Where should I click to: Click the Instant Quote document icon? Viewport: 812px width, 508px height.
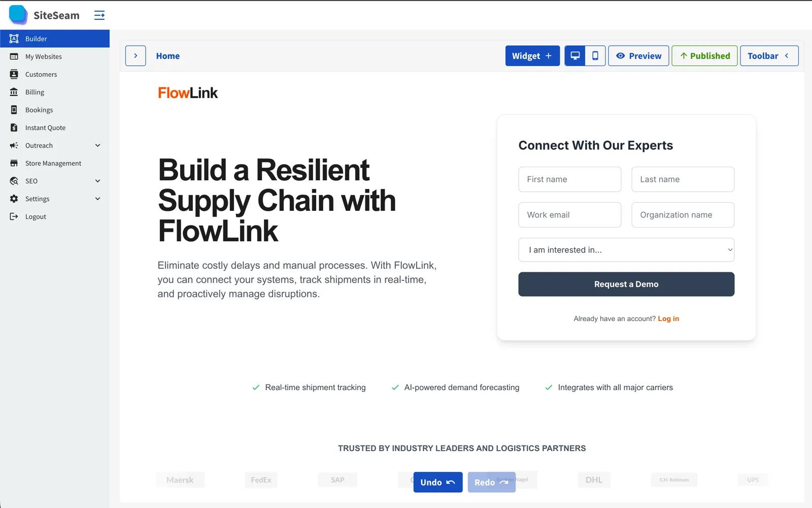click(x=14, y=128)
